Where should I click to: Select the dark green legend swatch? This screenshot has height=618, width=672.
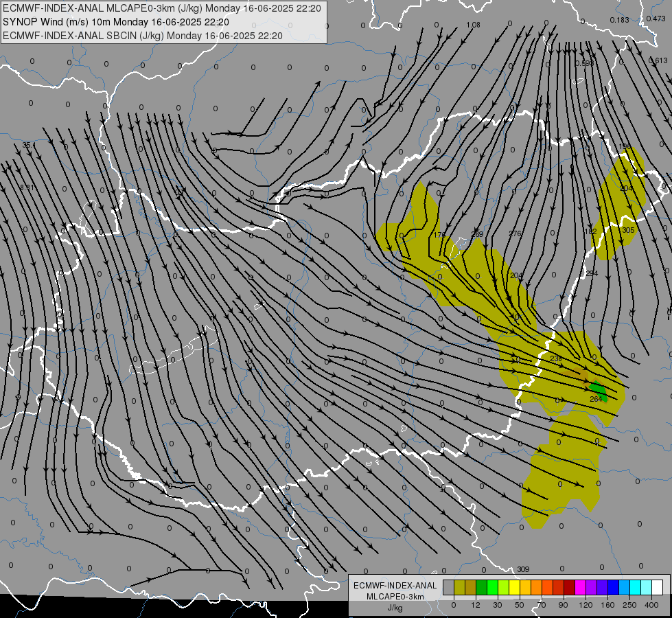[481, 587]
